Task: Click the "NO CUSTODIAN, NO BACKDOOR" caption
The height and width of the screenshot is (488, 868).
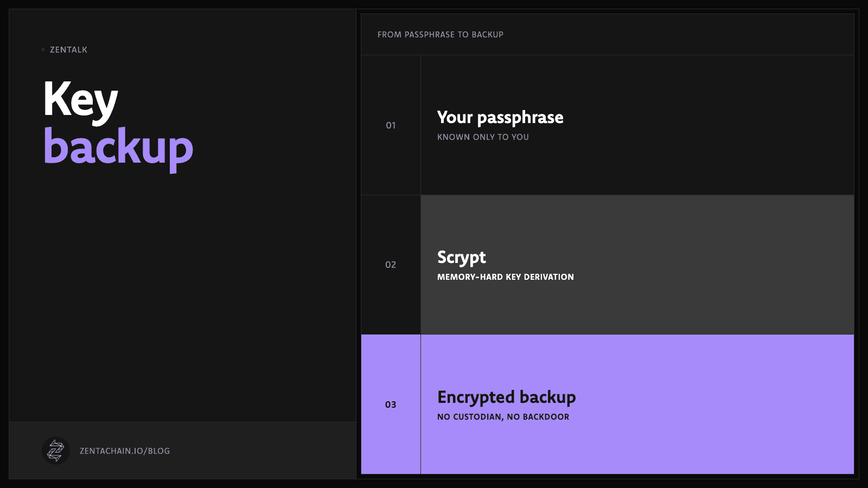Action: [503, 417]
